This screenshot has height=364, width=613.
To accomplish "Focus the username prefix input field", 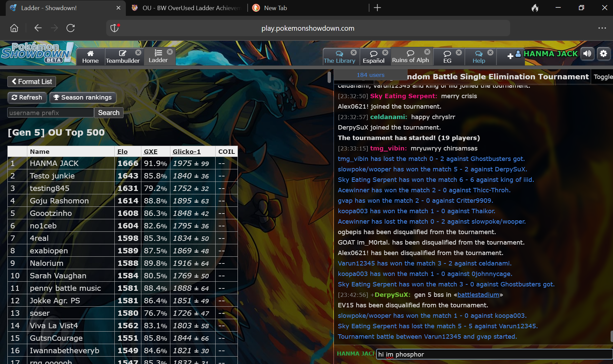I will coord(51,113).
